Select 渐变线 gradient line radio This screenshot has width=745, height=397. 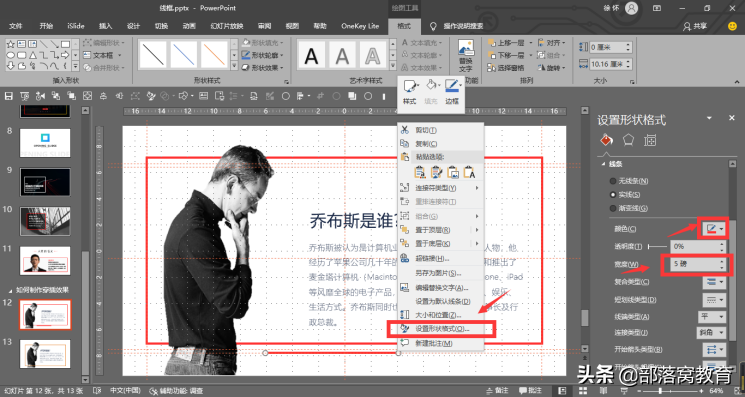coord(613,208)
